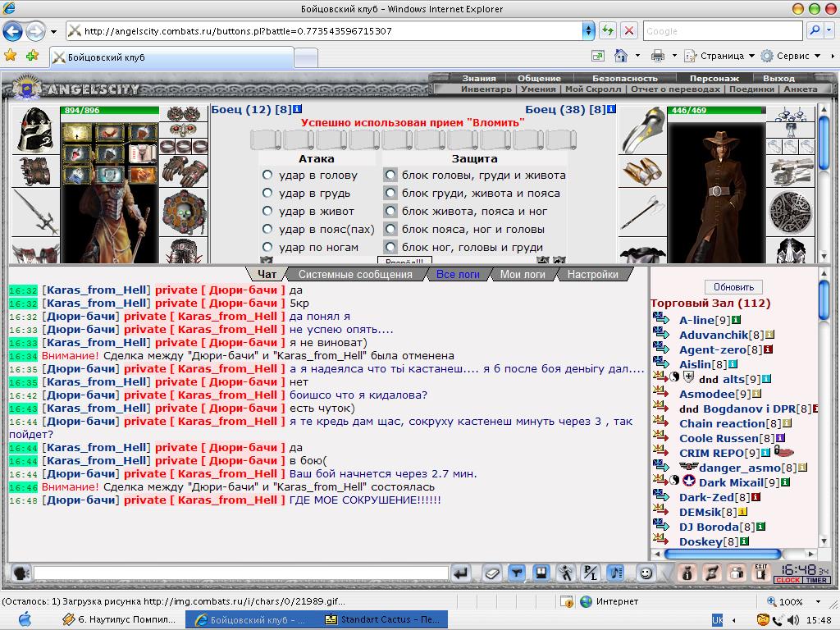This screenshot has width=840, height=630.
Task: Choose defence 'блок ног, головы и груди'
Action: click(391, 247)
